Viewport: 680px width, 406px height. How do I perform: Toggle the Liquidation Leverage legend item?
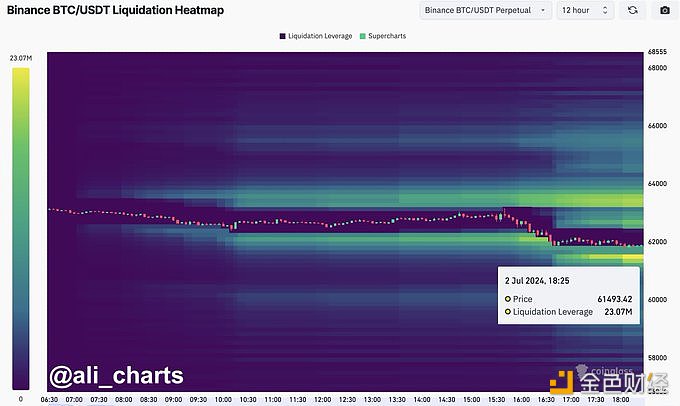[x=316, y=36]
